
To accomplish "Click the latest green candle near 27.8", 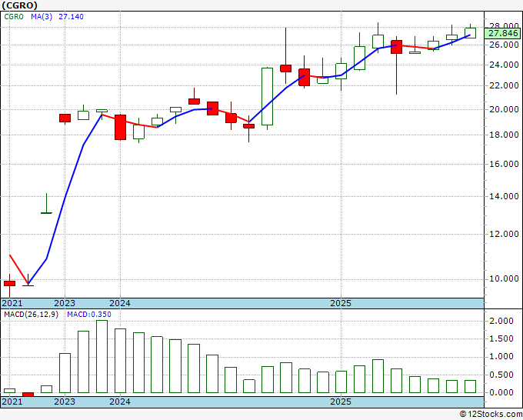I will [470, 33].
